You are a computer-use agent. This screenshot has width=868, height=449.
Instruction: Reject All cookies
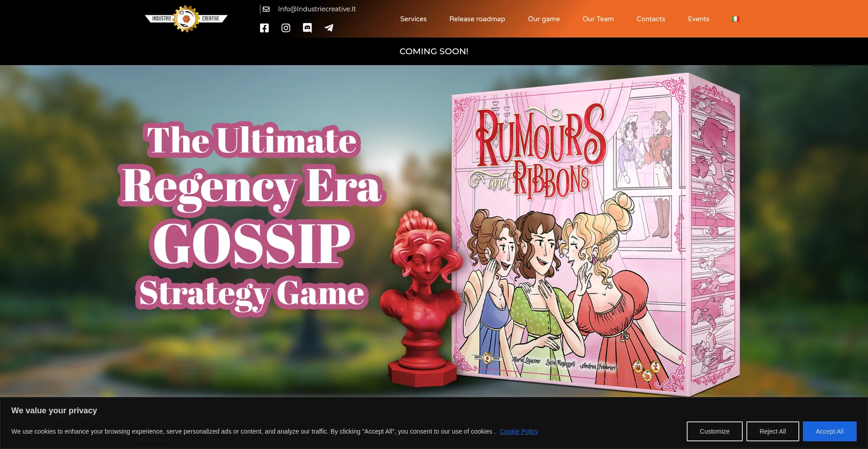click(772, 431)
